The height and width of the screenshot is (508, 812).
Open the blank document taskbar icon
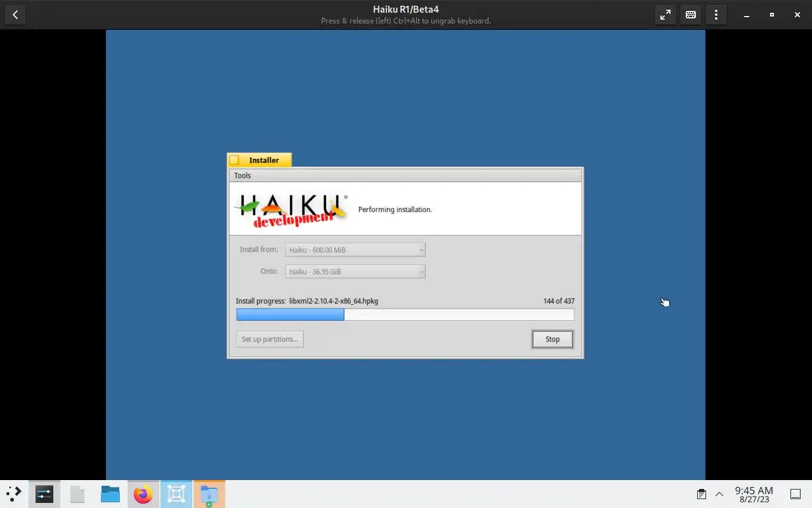[x=77, y=494]
